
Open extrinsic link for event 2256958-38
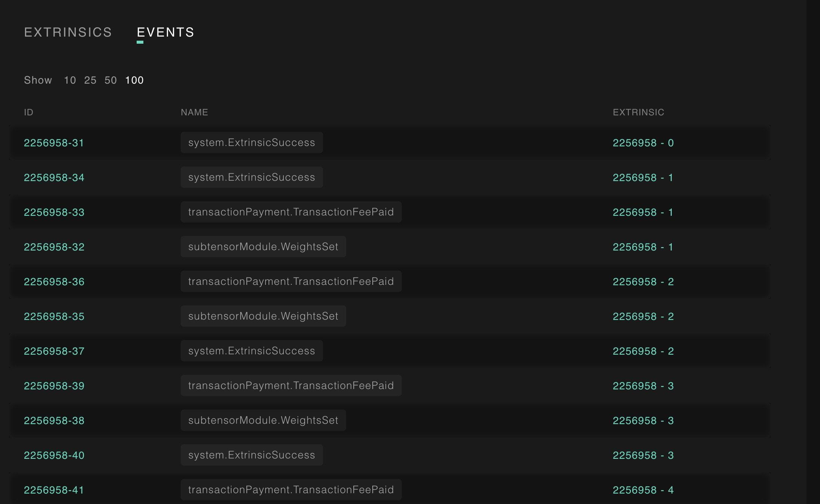[x=643, y=421]
